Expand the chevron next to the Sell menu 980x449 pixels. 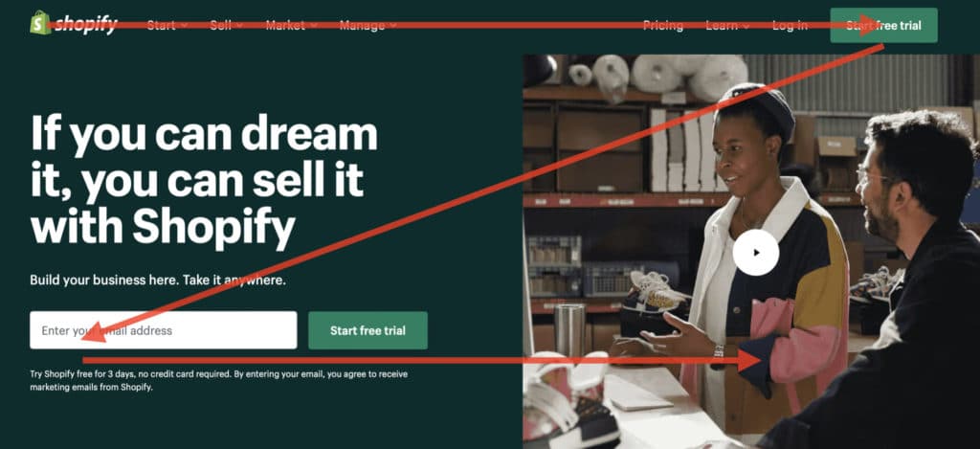pyautogui.click(x=240, y=26)
